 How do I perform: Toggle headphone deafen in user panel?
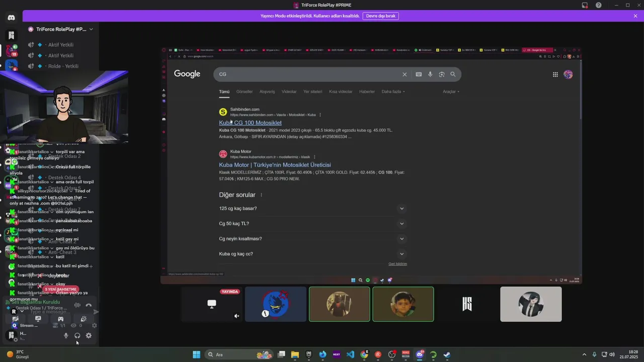tap(77, 335)
